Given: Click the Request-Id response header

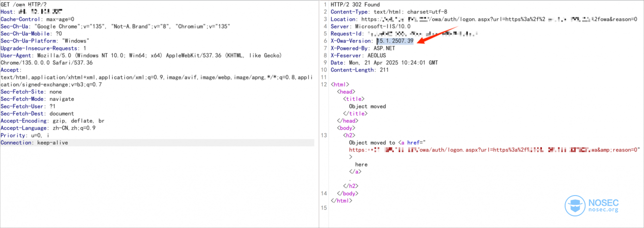Looking at the screenshot, I should pos(404,33).
